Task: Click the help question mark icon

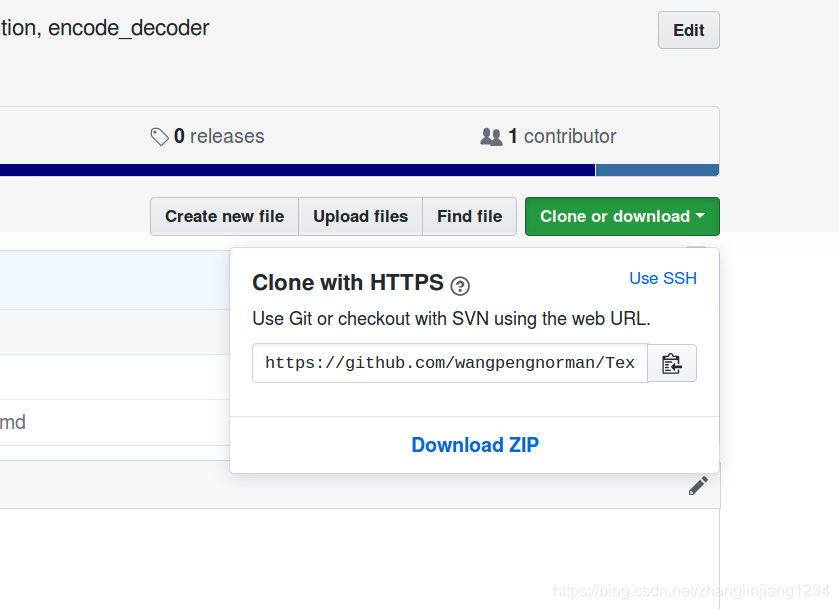Action: coord(460,286)
